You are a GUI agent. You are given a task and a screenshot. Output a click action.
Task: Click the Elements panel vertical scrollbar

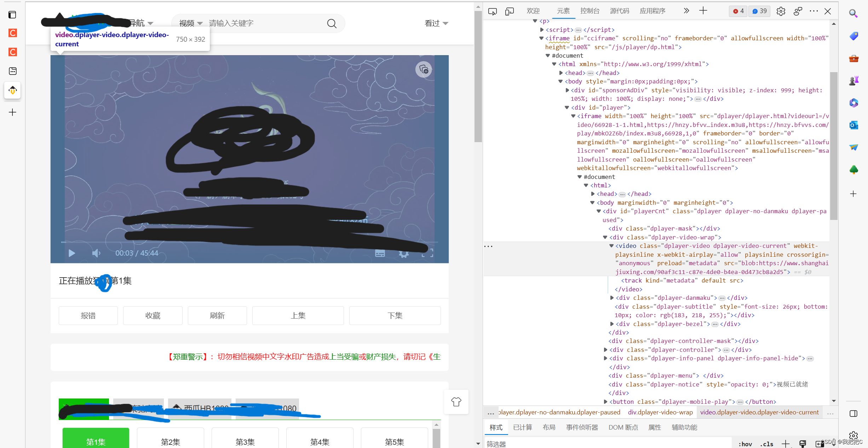834,146
